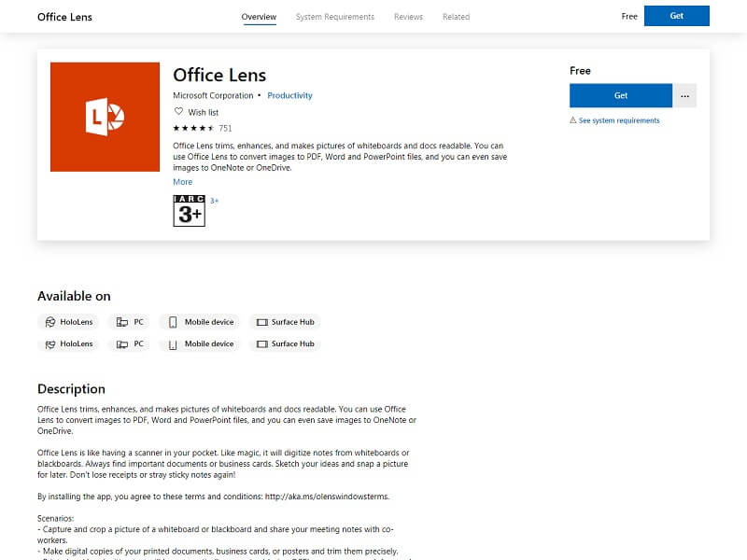Click the 3+ rating text link
The height and width of the screenshot is (560, 747).
tap(214, 201)
